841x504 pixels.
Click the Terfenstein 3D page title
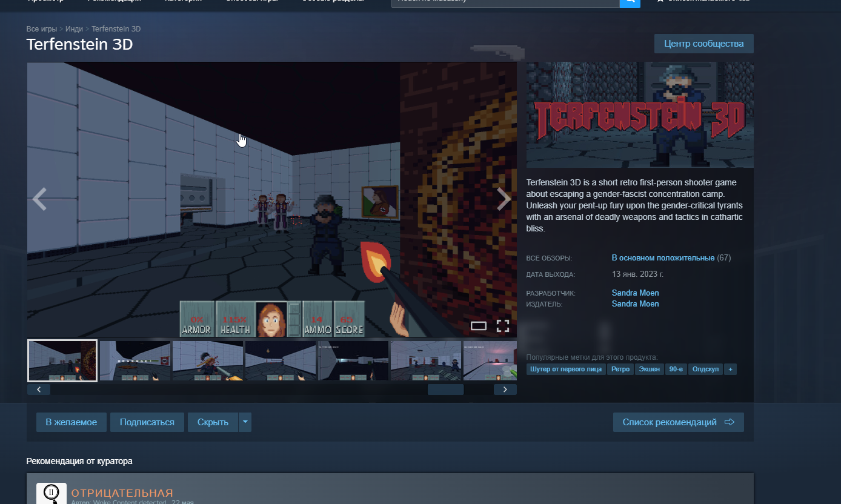coord(79,45)
